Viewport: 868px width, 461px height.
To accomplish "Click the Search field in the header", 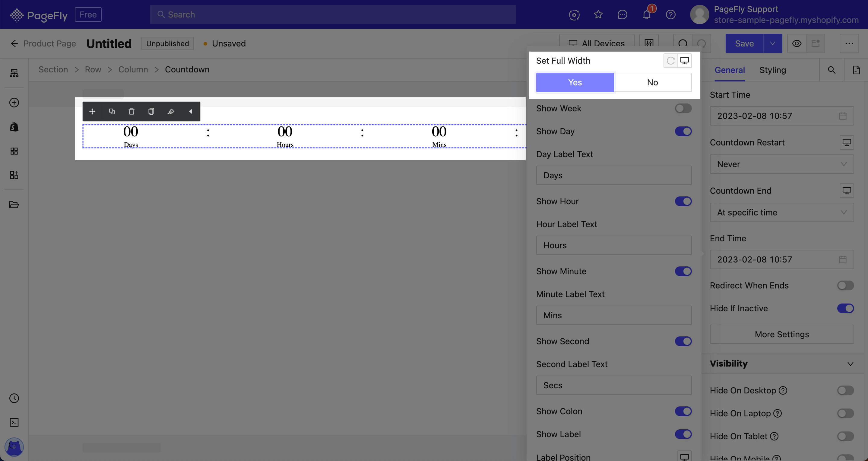I will 333,14.
